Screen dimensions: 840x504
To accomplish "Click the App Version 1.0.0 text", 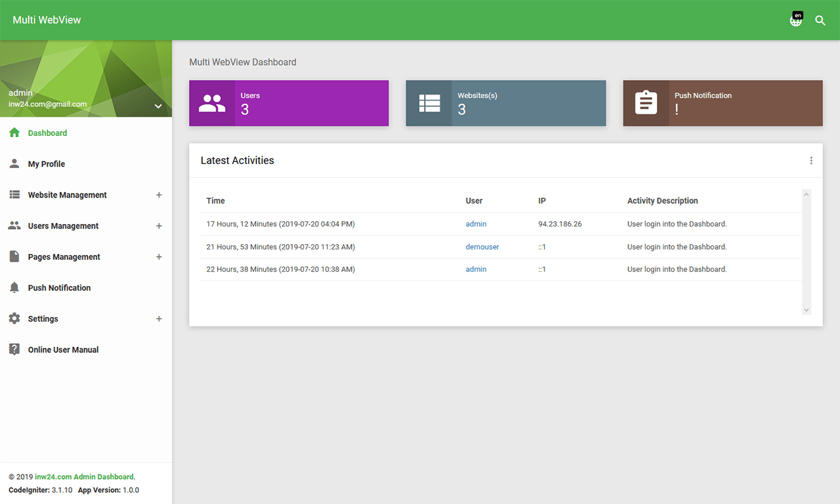I will click(x=108, y=490).
